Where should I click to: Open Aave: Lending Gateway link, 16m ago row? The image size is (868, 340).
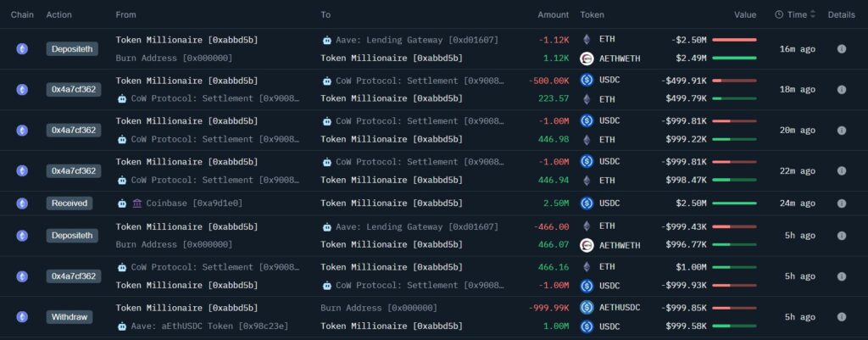(x=417, y=40)
